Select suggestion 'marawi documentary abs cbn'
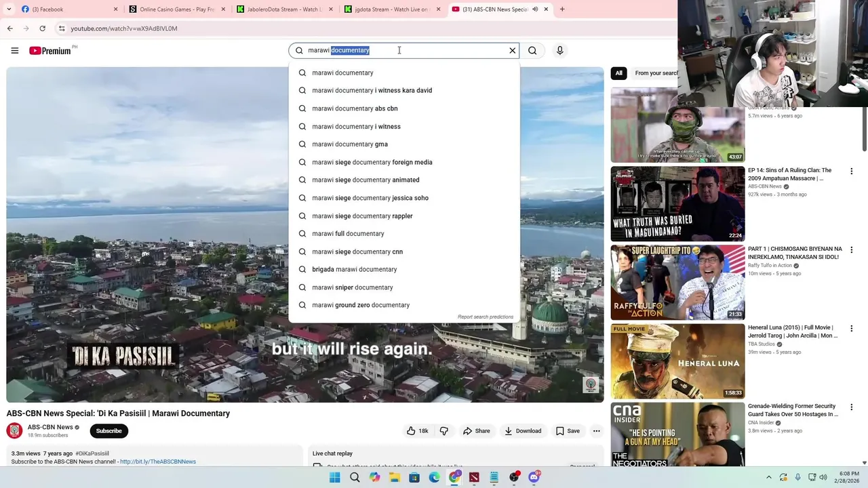The width and height of the screenshot is (868, 488). [404, 108]
